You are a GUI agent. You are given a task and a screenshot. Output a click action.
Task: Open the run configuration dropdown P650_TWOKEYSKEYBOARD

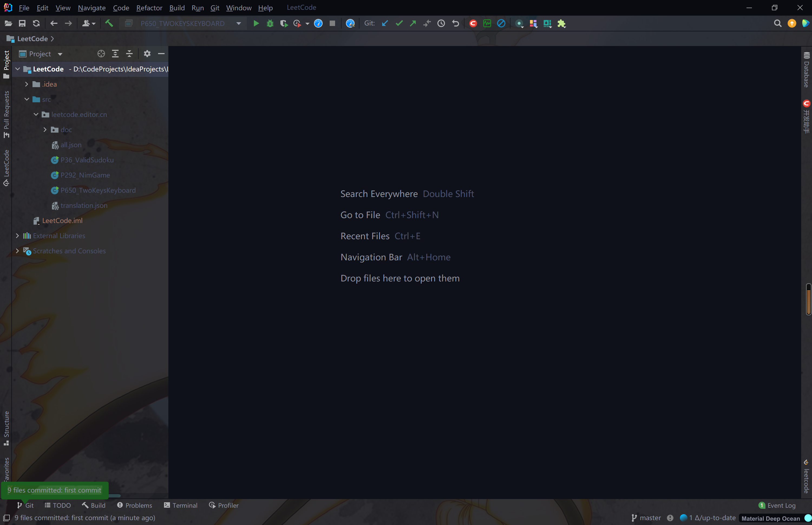pyautogui.click(x=184, y=23)
